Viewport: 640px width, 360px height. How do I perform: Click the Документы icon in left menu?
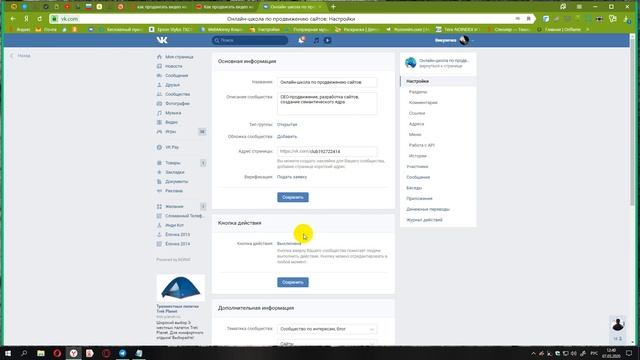(x=159, y=181)
